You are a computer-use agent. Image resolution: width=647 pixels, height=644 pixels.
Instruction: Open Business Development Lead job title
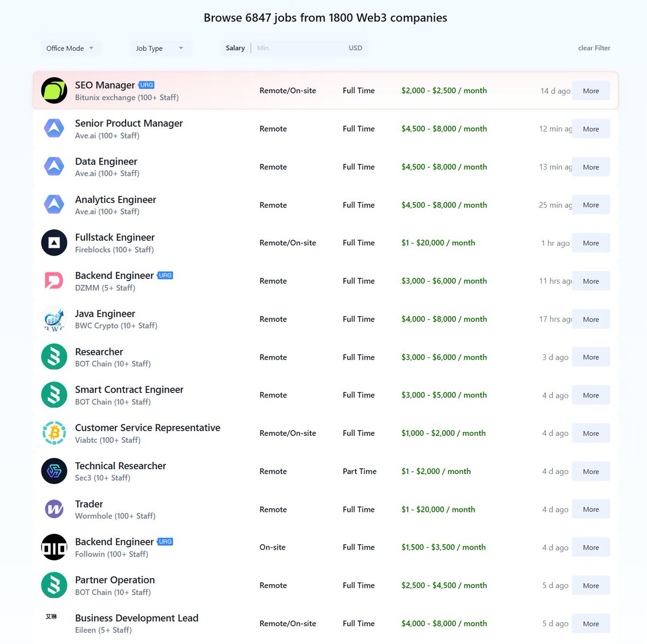(137, 618)
